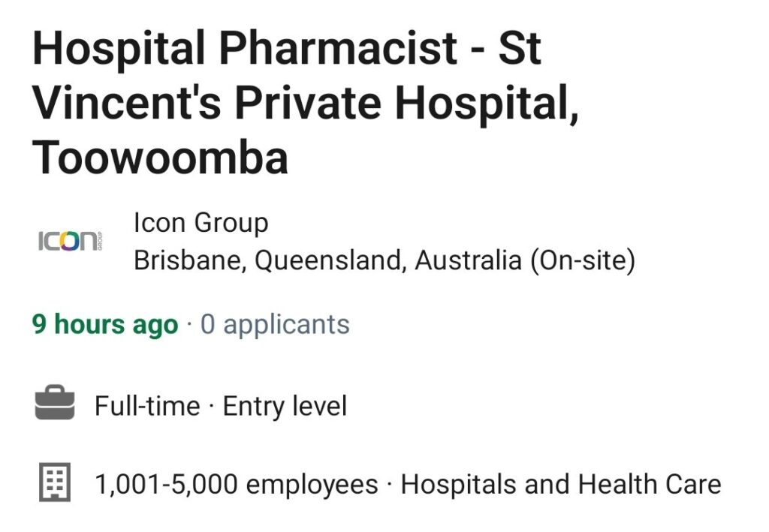Viewport: 769px width, 532px height.
Task: Click the (On-site) workplace label
Action: (x=583, y=260)
